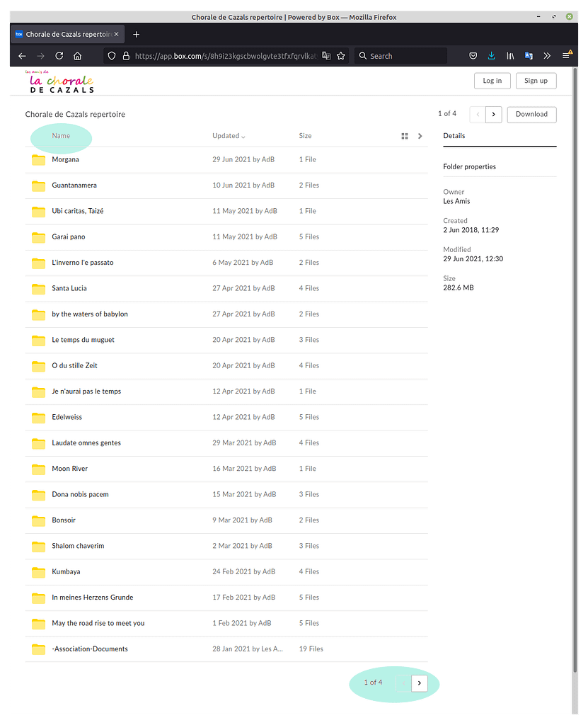The image size is (588, 725).
Task: Click the la chorale de Cazals logo
Action: pos(59,82)
